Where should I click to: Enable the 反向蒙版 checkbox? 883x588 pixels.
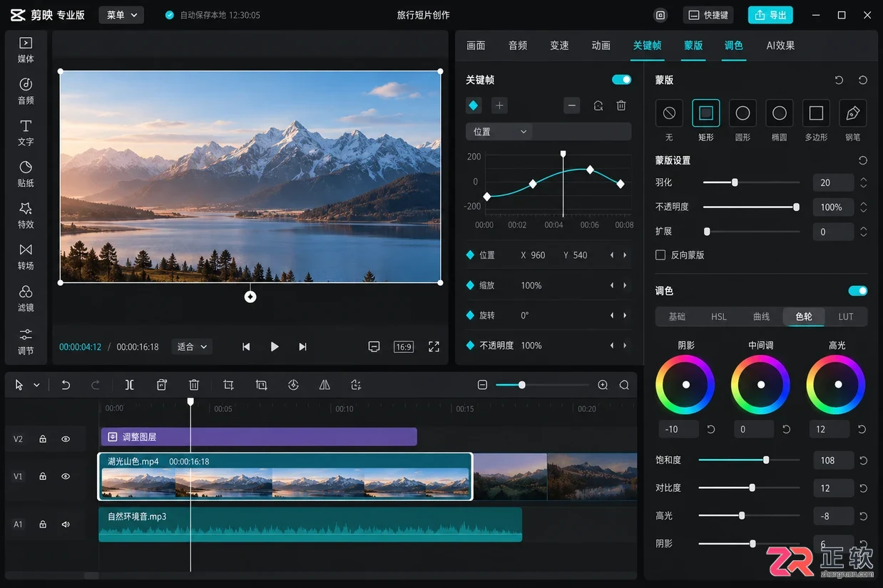click(x=660, y=254)
